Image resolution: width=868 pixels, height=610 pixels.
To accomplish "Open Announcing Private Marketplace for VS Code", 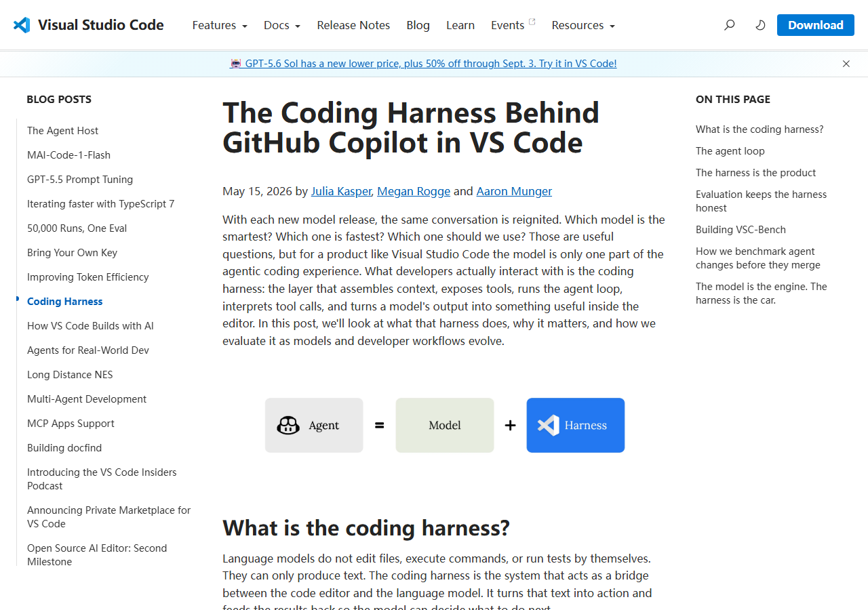I will click(108, 517).
